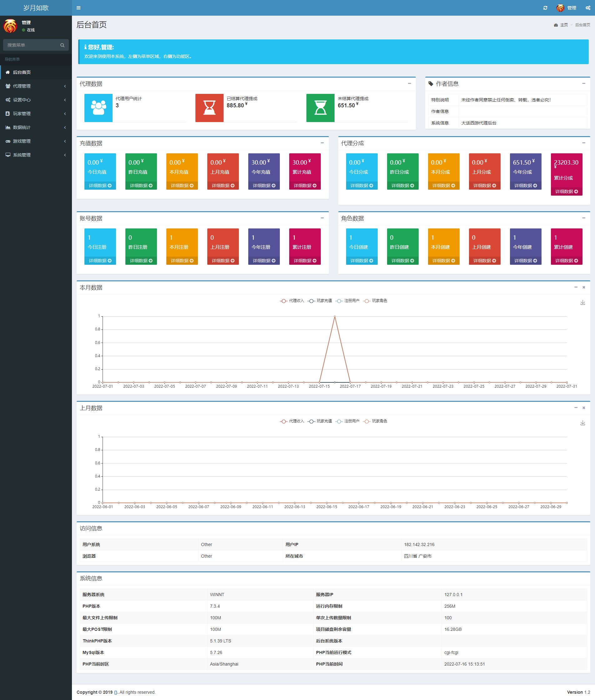Click the download icon on 本月数据 chart
This screenshot has width=595, height=700.
(582, 302)
